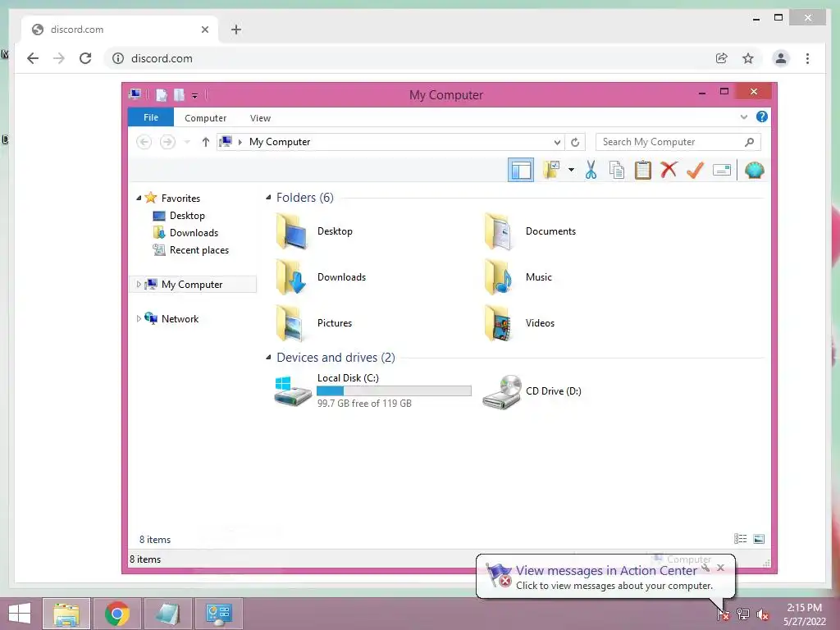Select Desktop under Favorites
The width and height of the screenshot is (840, 630).
tap(186, 216)
